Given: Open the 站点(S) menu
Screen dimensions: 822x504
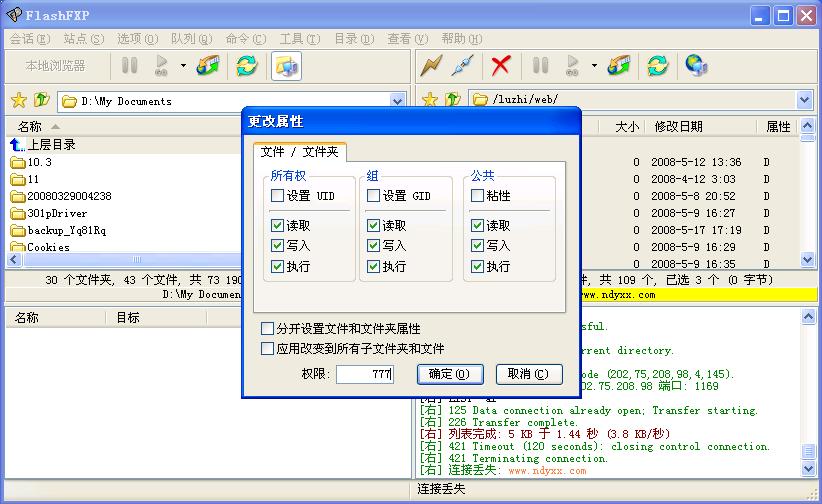Looking at the screenshot, I should pyautogui.click(x=83, y=39).
